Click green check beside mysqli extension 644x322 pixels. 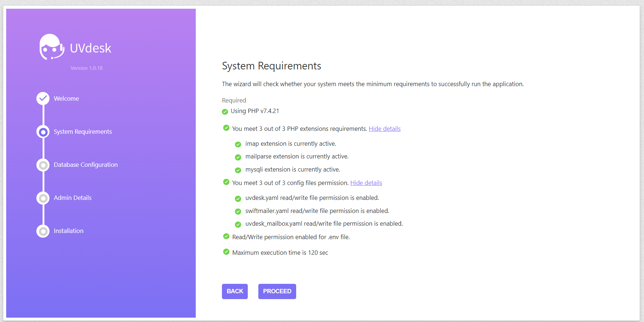coord(238,170)
